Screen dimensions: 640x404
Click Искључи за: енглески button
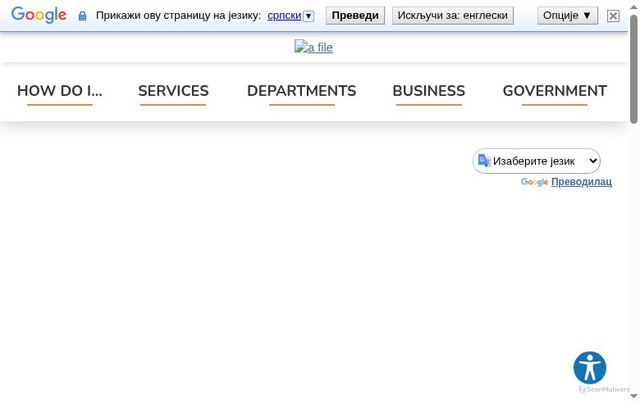[x=453, y=16]
